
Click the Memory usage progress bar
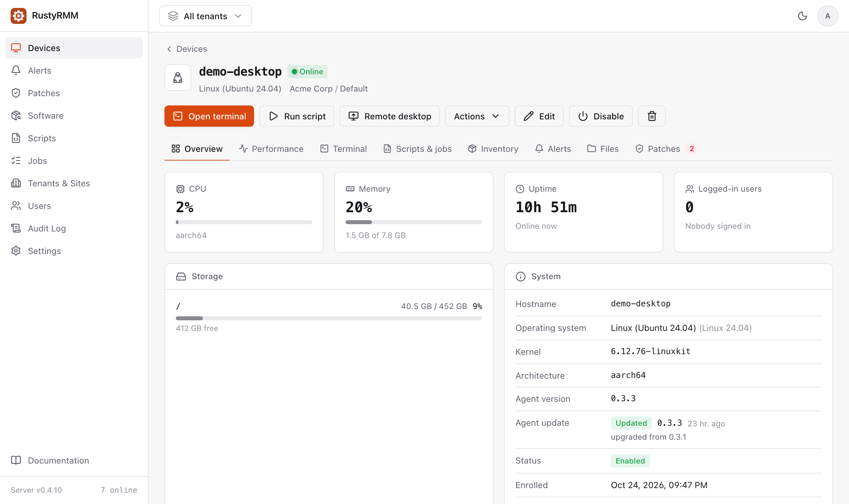click(414, 222)
